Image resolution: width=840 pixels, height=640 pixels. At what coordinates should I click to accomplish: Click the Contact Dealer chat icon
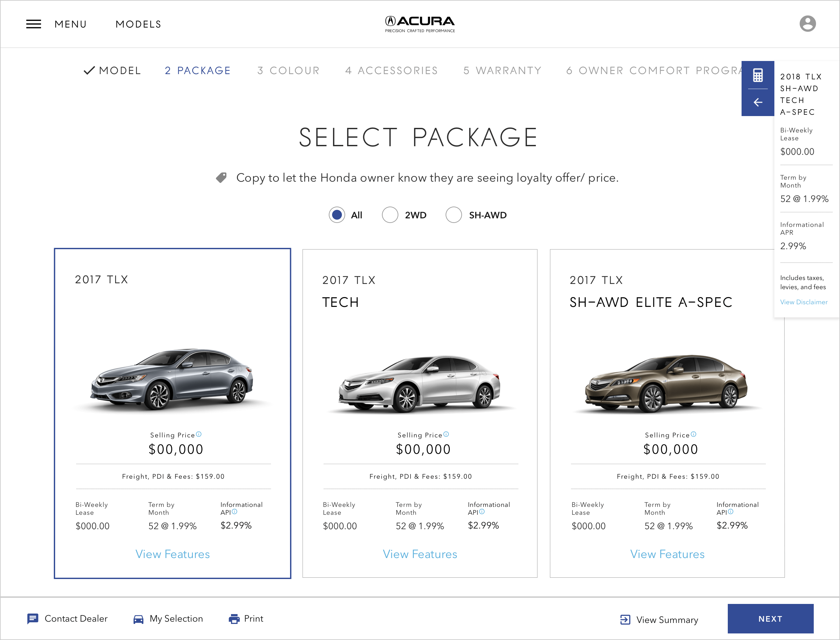pos(33,619)
